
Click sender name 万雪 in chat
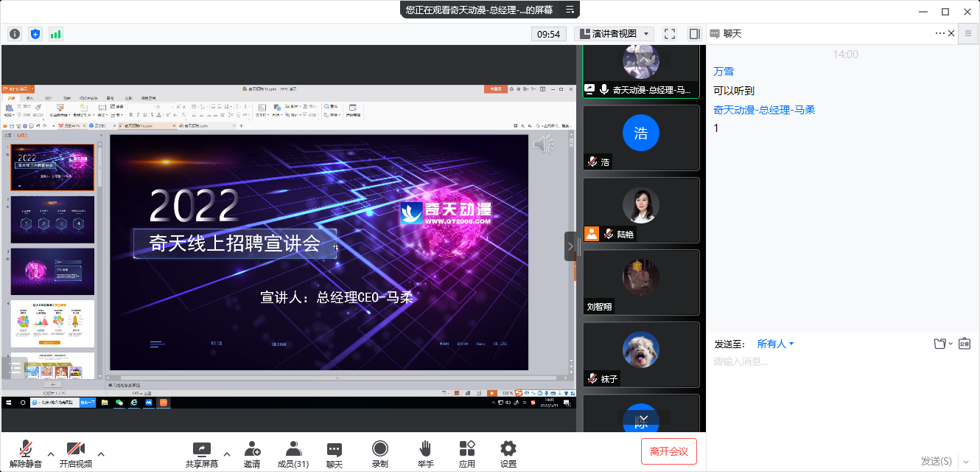(x=724, y=72)
